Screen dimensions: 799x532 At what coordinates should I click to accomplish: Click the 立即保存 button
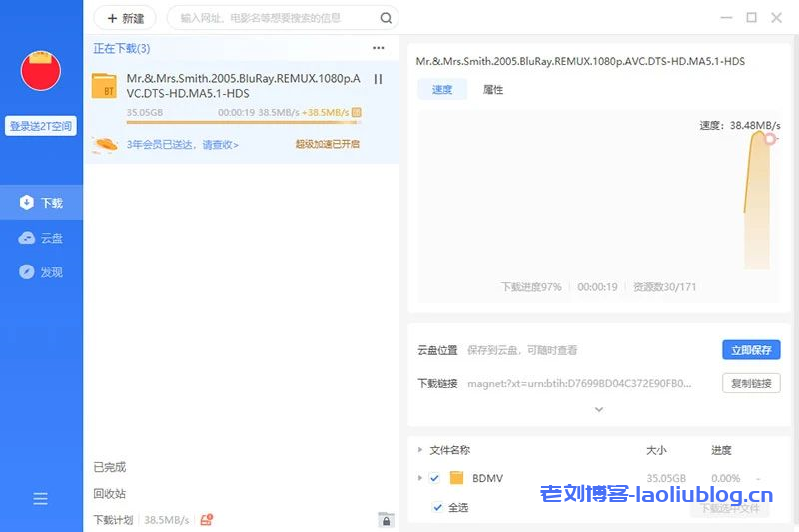pyautogui.click(x=750, y=350)
